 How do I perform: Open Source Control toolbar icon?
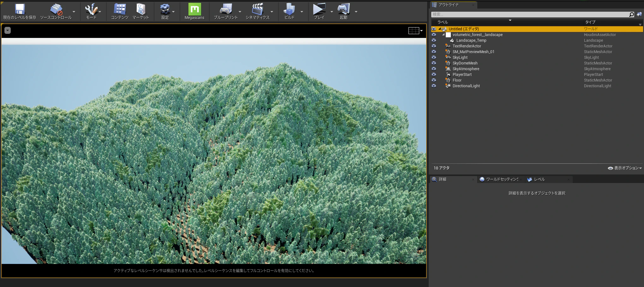pyautogui.click(x=56, y=9)
